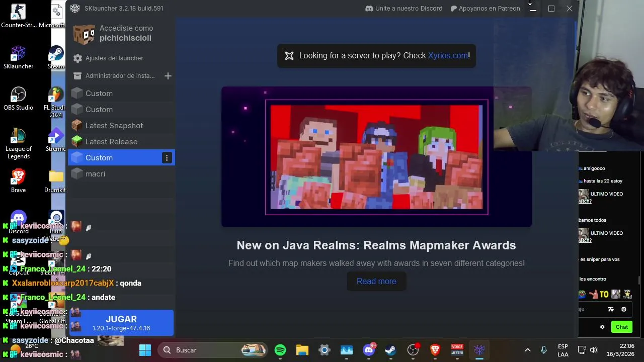Show hidden system tray icons

(527, 350)
